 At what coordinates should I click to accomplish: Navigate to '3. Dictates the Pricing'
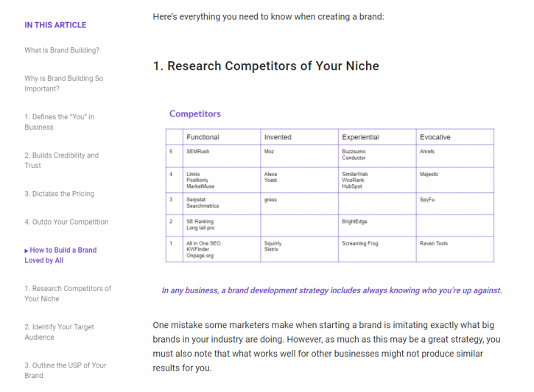pyautogui.click(x=59, y=194)
